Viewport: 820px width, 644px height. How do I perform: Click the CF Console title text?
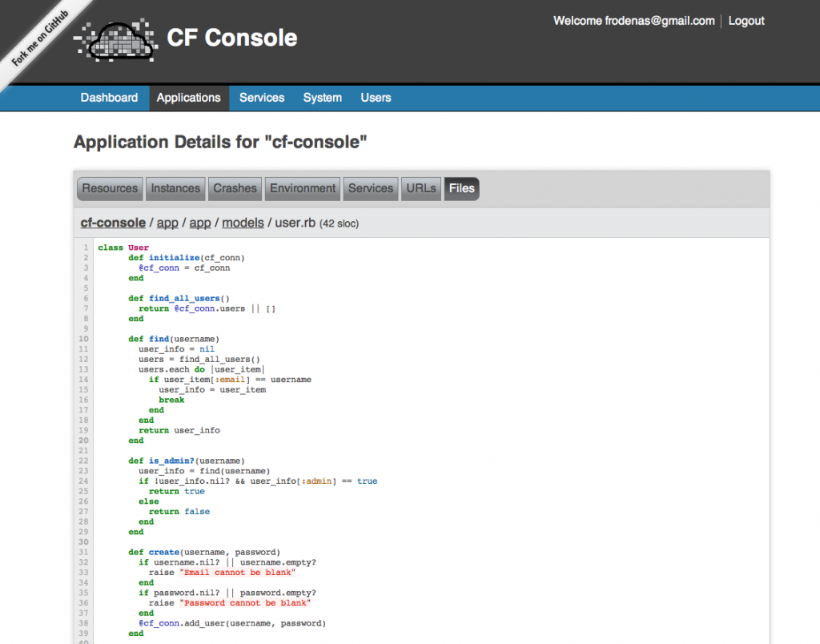click(232, 38)
